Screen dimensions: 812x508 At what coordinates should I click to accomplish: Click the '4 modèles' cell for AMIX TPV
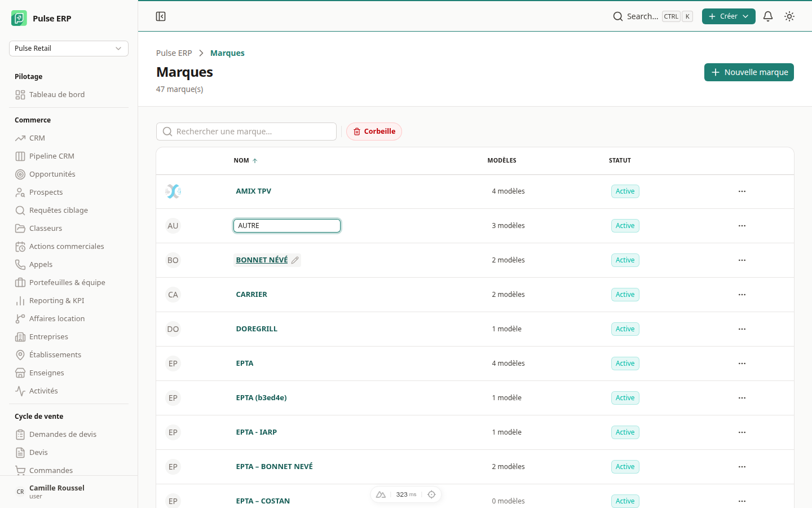pyautogui.click(x=508, y=191)
